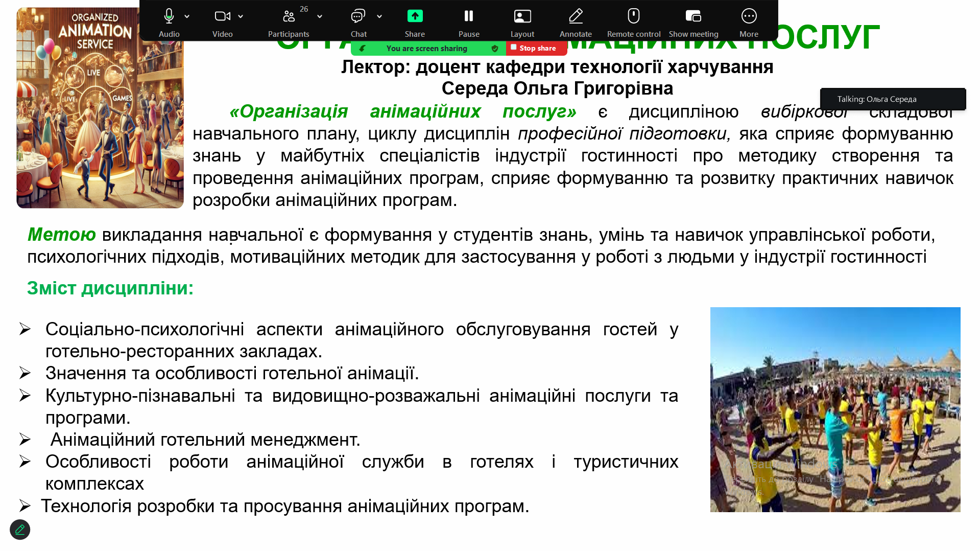Screen dimensions: 980x551
Task: Click the round pencil annotation button at the bottom left
Action: click(x=20, y=530)
